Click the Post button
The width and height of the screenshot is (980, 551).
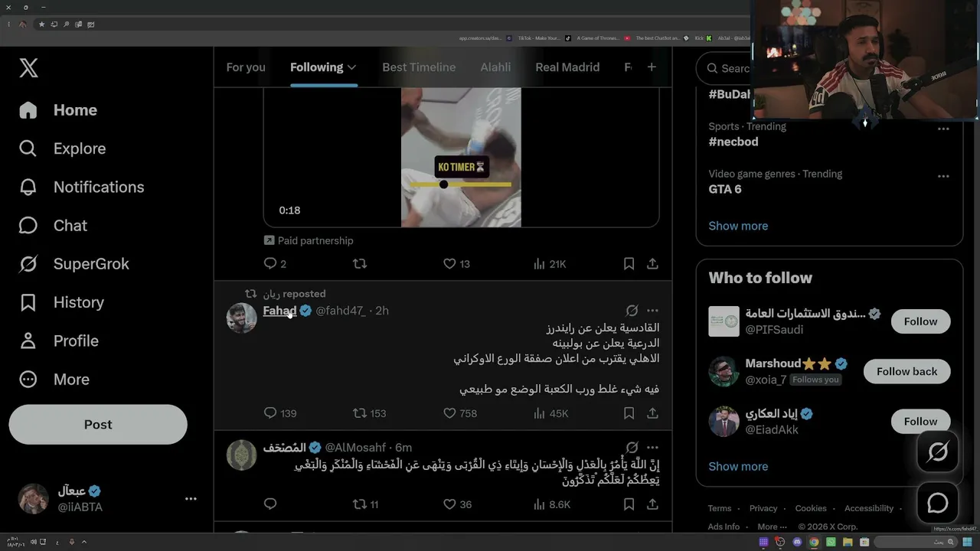[x=98, y=425]
